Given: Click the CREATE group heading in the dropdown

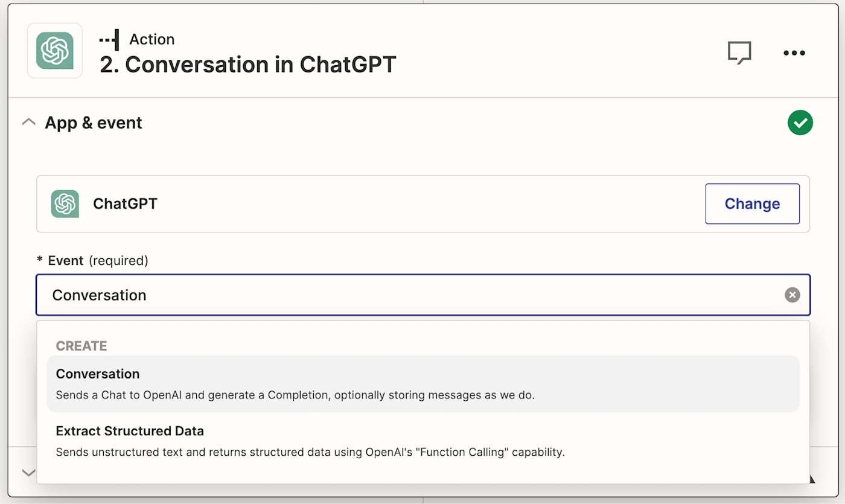Looking at the screenshot, I should coord(81,346).
